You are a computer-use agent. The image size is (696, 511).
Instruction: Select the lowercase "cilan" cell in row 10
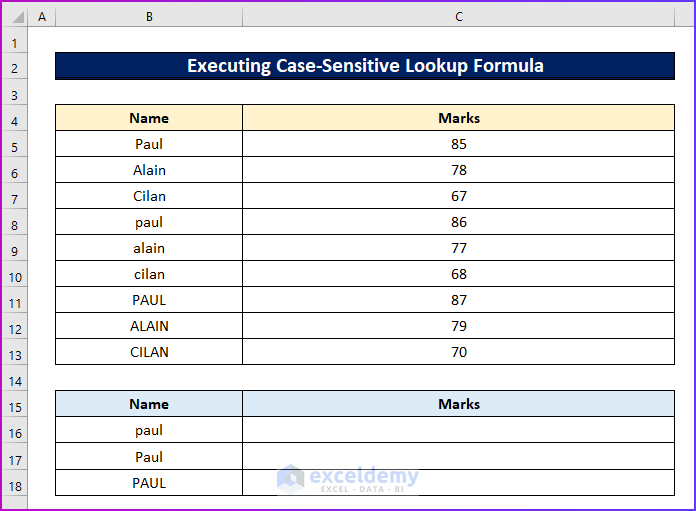coord(149,274)
